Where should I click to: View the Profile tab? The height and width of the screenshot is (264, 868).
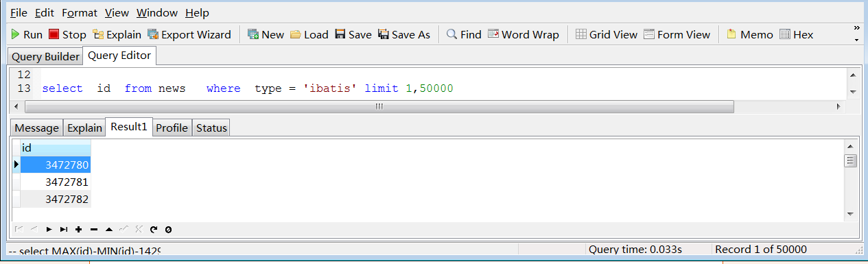(172, 128)
